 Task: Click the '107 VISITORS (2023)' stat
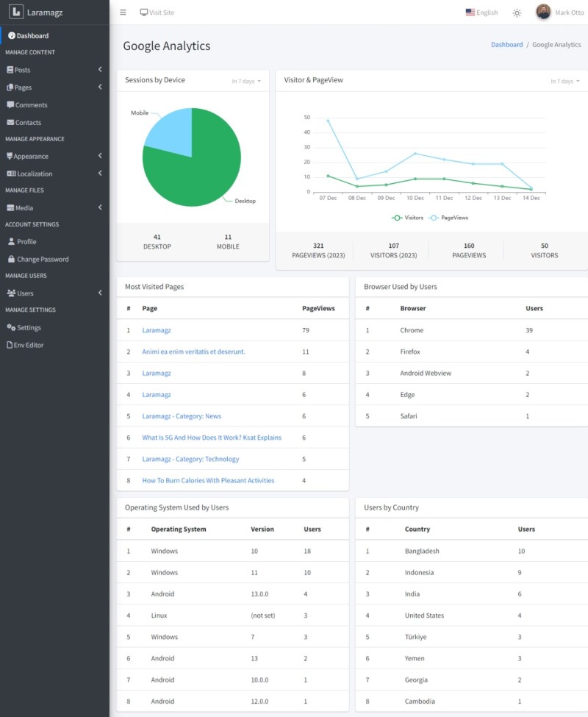394,251
